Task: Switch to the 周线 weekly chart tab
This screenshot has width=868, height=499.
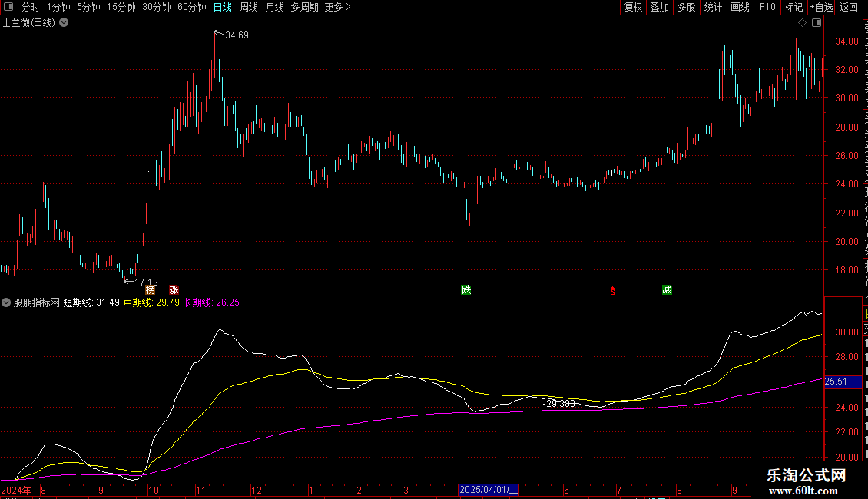Action: click(x=249, y=7)
